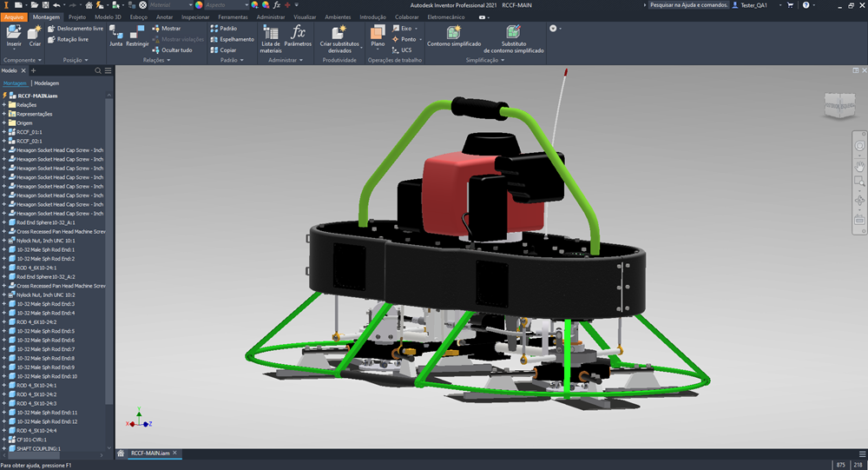Expand the Relações tree node
Image resolution: width=868 pixels, height=470 pixels.
click(3, 105)
